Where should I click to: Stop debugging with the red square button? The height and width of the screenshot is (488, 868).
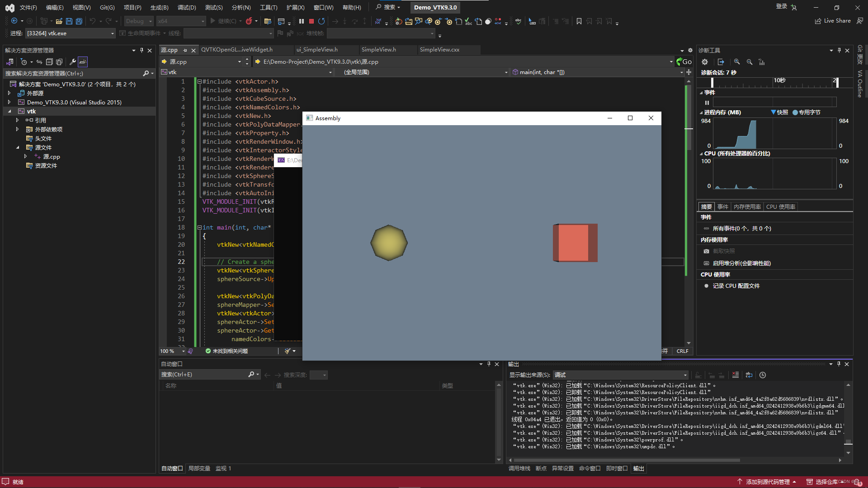coord(311,21)
